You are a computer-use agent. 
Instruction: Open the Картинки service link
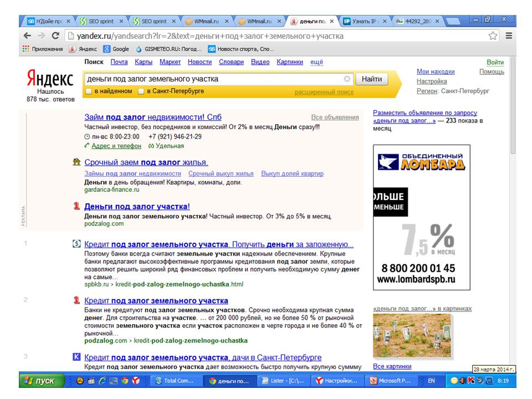290,62
